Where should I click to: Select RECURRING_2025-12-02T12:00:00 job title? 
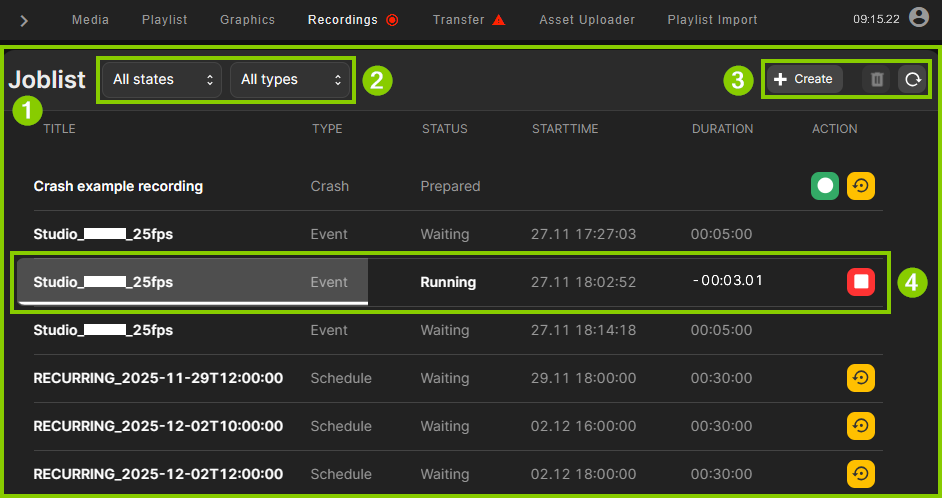coord(158,474)
